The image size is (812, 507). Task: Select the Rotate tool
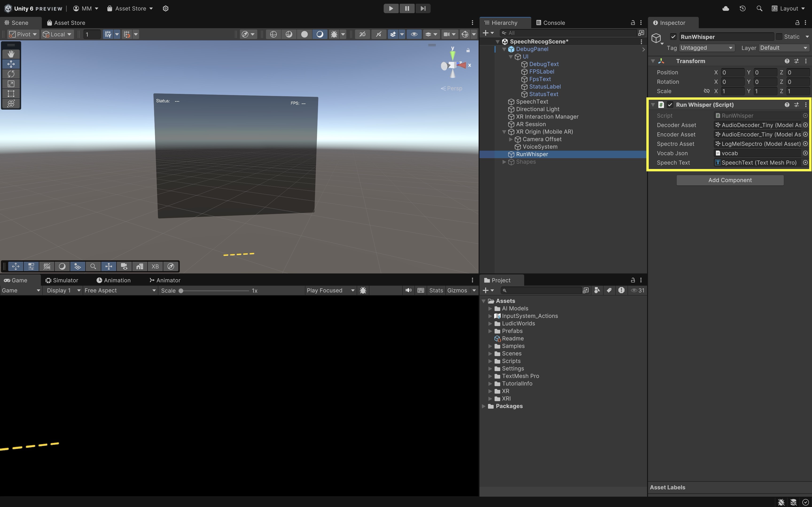[11, 74]
